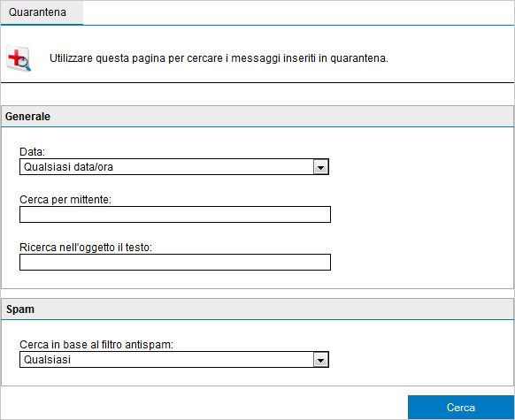Image resolution: width=515 pixels, height=420 pixels.
Task: Click the arrow button of the Data combo box
Action: [320, 167]
